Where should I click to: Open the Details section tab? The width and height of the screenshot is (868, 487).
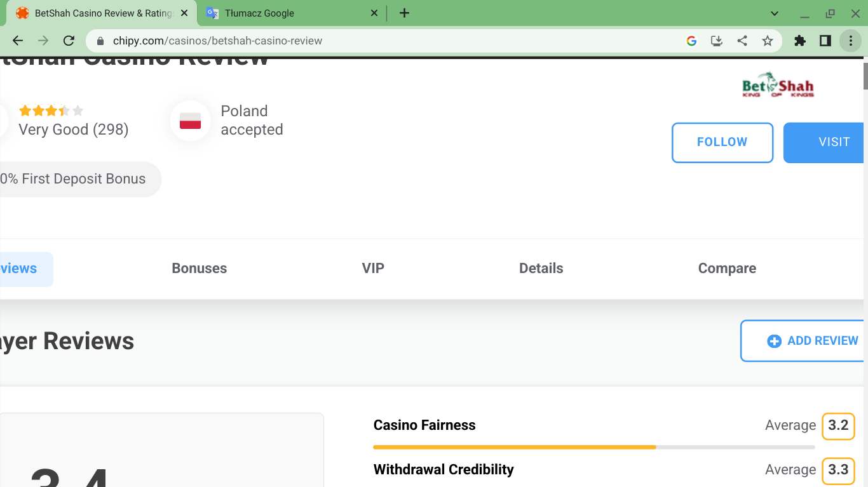pyautogui.click(x=541, y=269)
